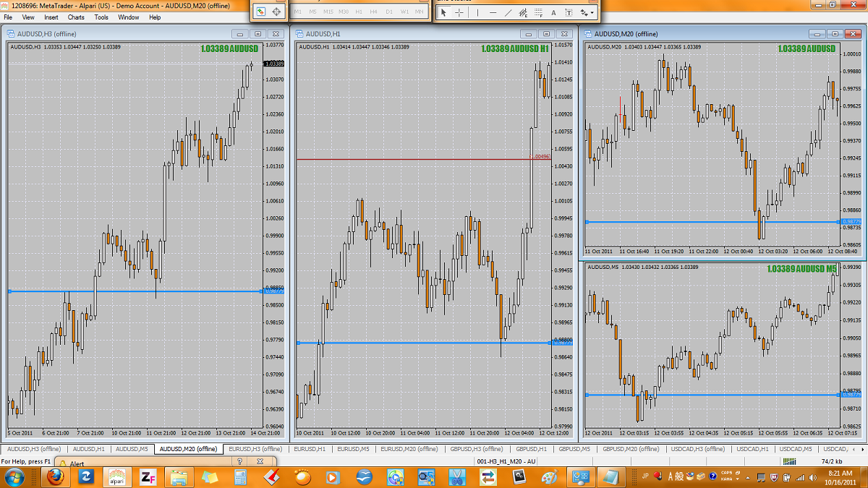Click the JP language indicator in tray
868x488 pixels.
point(644,476)
